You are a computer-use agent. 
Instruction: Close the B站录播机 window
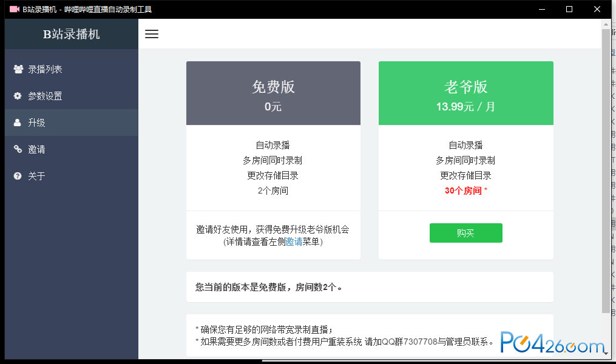click(x=597, y=9)
